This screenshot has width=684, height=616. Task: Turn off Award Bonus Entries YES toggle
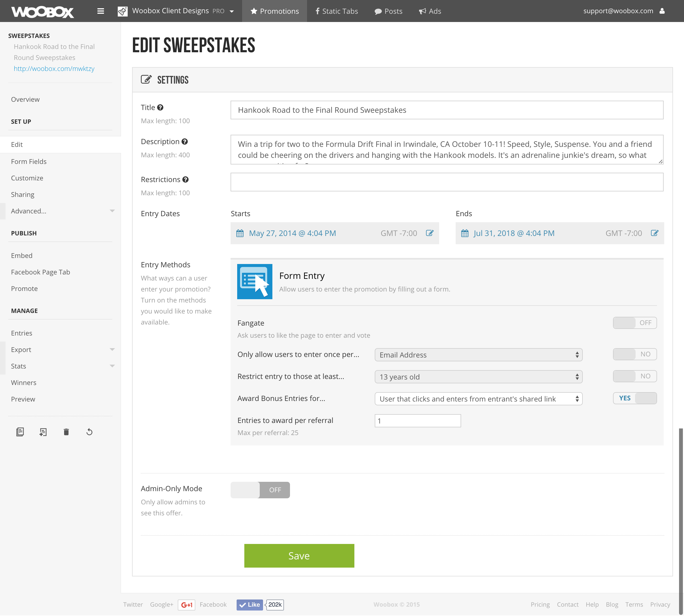(x=634, y=398)
